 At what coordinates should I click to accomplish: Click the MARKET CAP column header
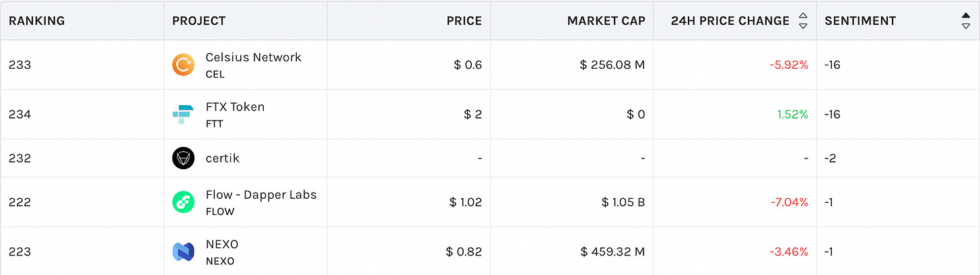[x=606, y=21]
